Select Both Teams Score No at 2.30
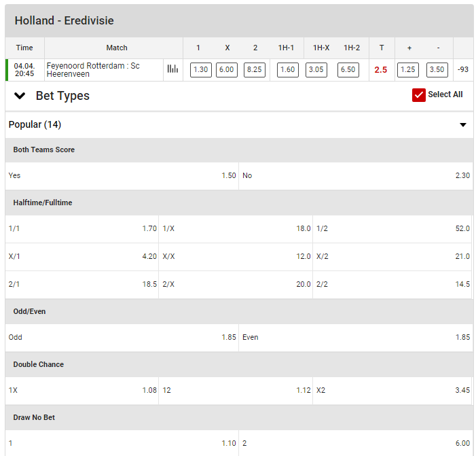Screen dimensions: 476x456 click(x=356, y=175)
